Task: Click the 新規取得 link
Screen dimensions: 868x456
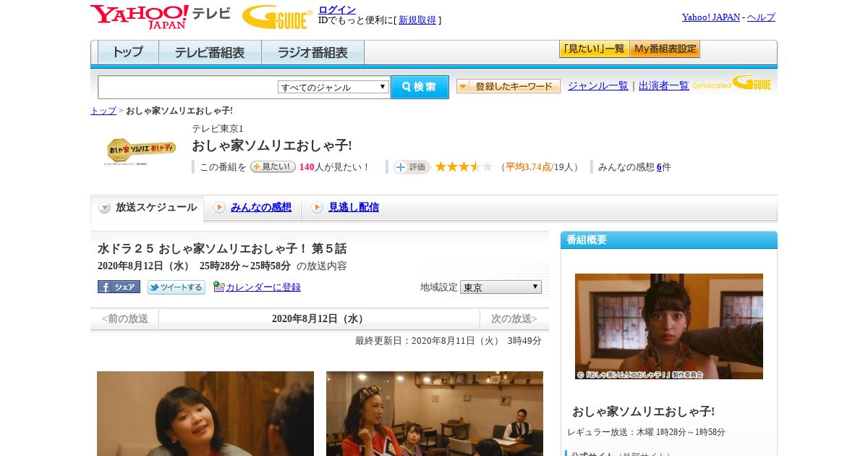Action: (417, 20)
